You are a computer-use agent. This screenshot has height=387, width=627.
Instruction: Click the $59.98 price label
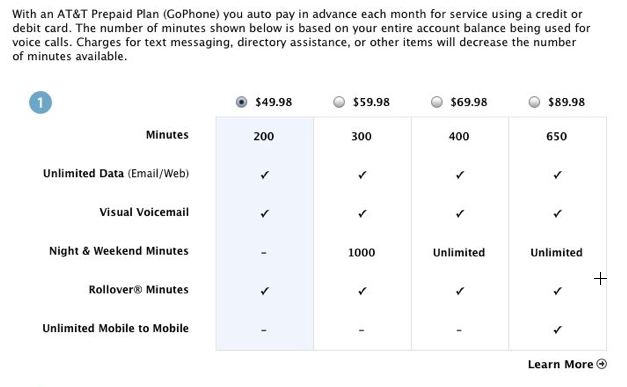click(x=371, y=102)
